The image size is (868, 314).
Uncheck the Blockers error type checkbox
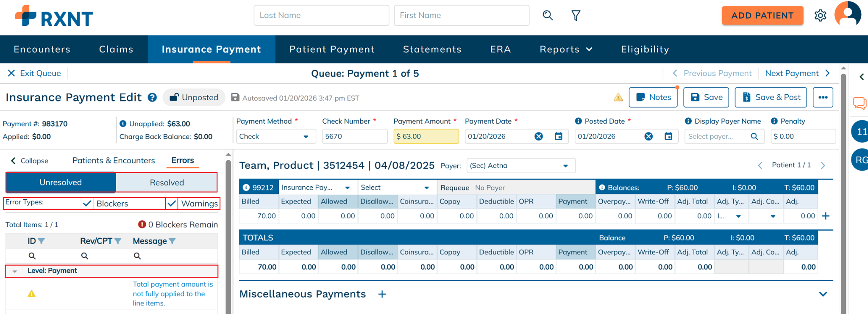(x=87, y=204)
